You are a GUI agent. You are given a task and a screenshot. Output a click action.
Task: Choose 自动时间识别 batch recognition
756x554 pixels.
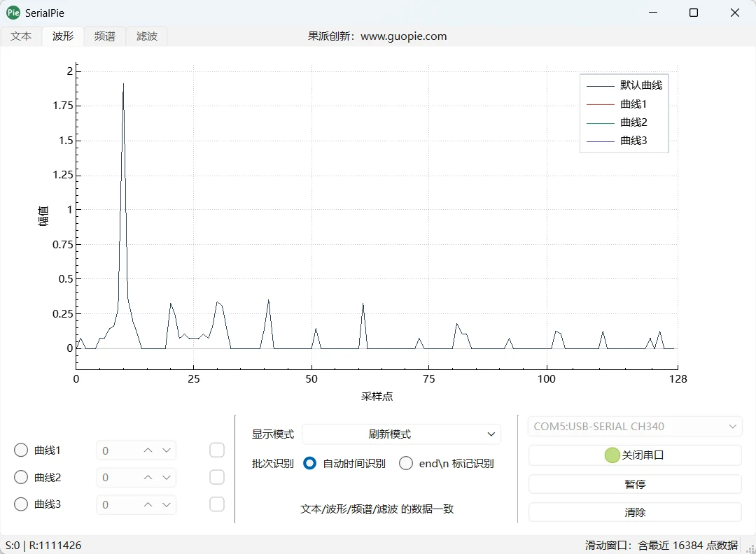309,464
